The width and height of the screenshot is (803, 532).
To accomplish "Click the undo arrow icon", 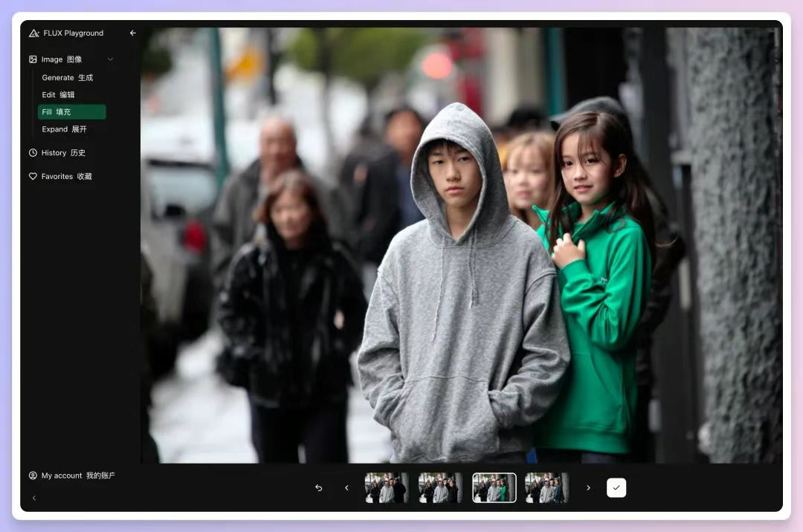I will pos(318,488).
